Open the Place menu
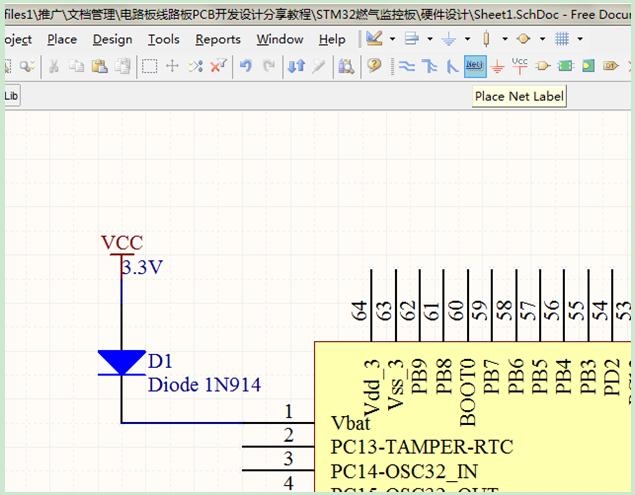Viewport: 635px width, 495px height. pyautogui.click(x=62, y=39)
